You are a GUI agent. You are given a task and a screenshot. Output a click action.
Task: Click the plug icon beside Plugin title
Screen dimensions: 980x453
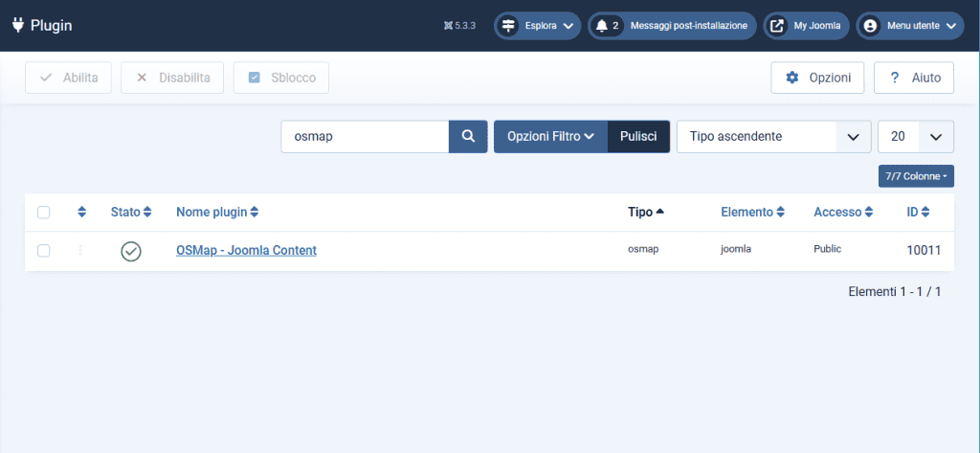18,26
